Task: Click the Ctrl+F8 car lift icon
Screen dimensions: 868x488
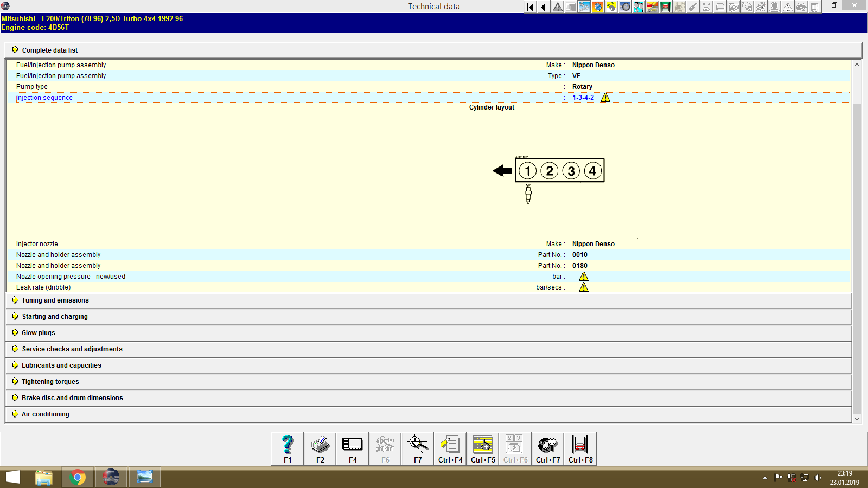Action: (x=580, y=448)
